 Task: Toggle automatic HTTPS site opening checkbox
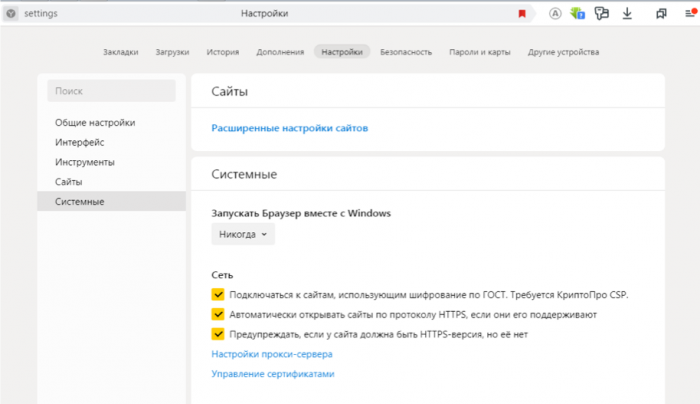218,315
